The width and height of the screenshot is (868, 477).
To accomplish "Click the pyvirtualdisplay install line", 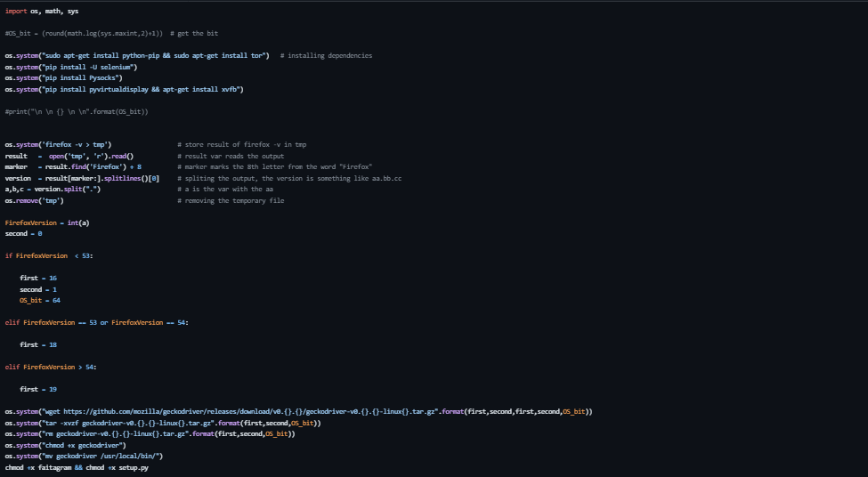I will pos(124,89).
